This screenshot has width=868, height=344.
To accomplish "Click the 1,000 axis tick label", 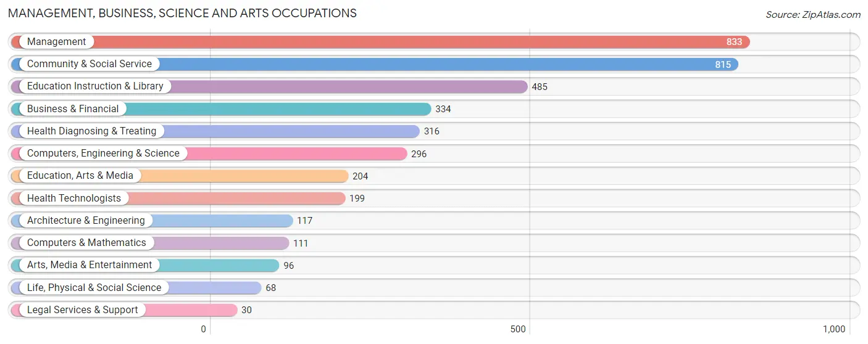I will coord(834,329).
